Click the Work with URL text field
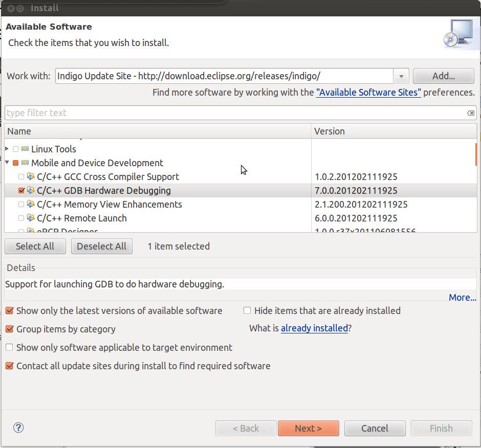 pos(224,76)
